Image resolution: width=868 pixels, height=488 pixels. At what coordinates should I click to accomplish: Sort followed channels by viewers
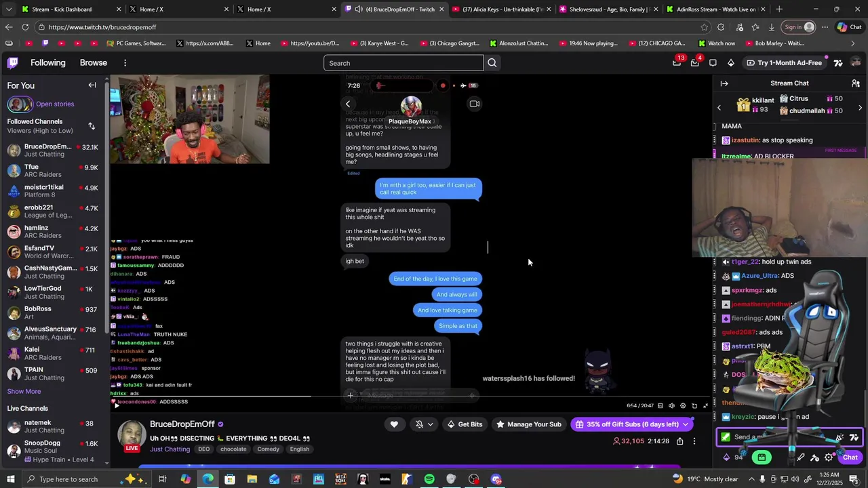(92, 126)
